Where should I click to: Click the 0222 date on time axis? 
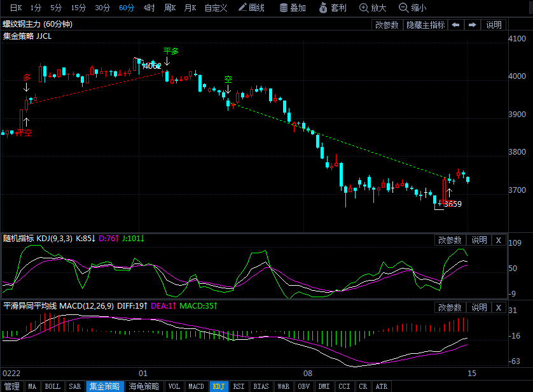pos(11,374)
